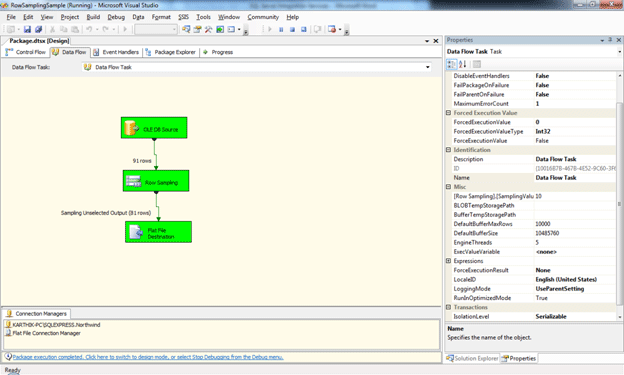Image resolution: width=624 pixels, height=375 pixels.
Task: Click the green arrow toolbar icon
Action: pyautogui.click(x=220, y=29)
